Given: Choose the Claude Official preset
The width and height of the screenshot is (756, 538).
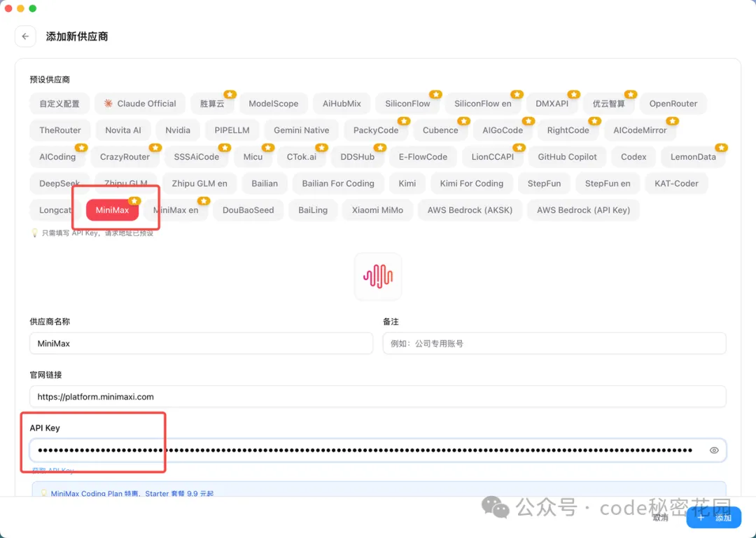Looking at the screenshot, I should click(x=140, y=104).
